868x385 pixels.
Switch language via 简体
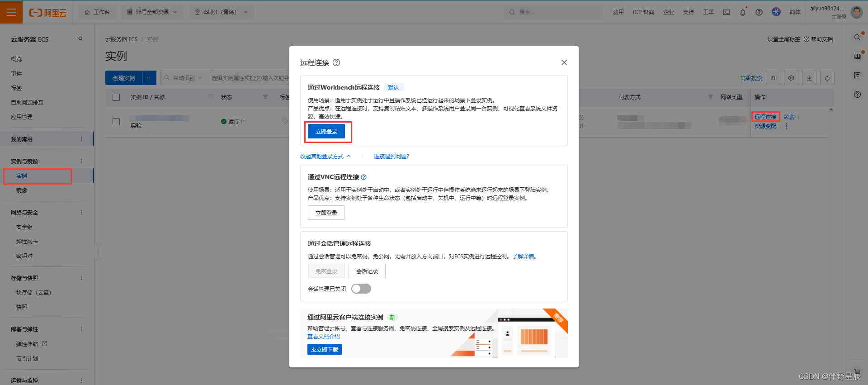coord(795,12)
